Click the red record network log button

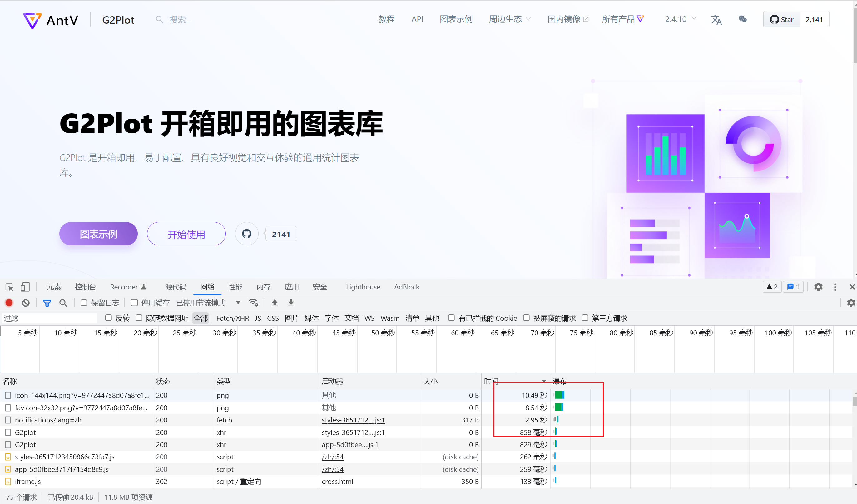tap(9, 303)
